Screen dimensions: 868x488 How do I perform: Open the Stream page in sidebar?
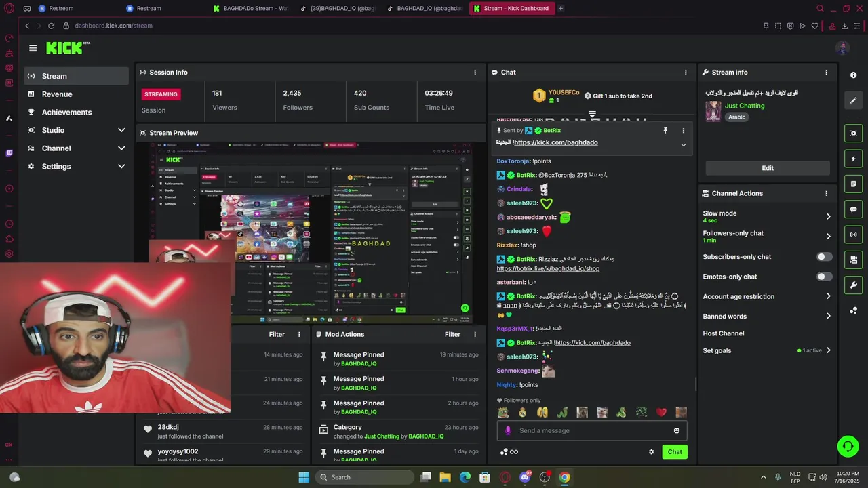pos(76,76)
